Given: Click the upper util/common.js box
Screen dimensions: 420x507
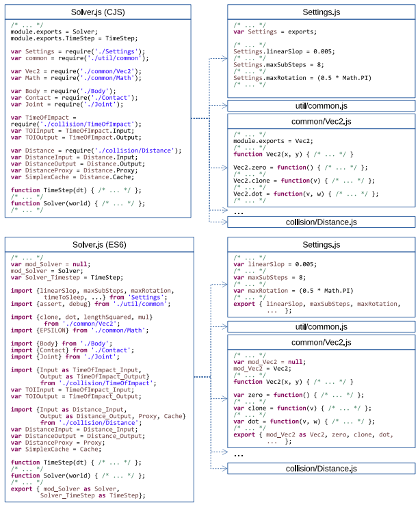Looking at the screenshot, I should 321,106.
